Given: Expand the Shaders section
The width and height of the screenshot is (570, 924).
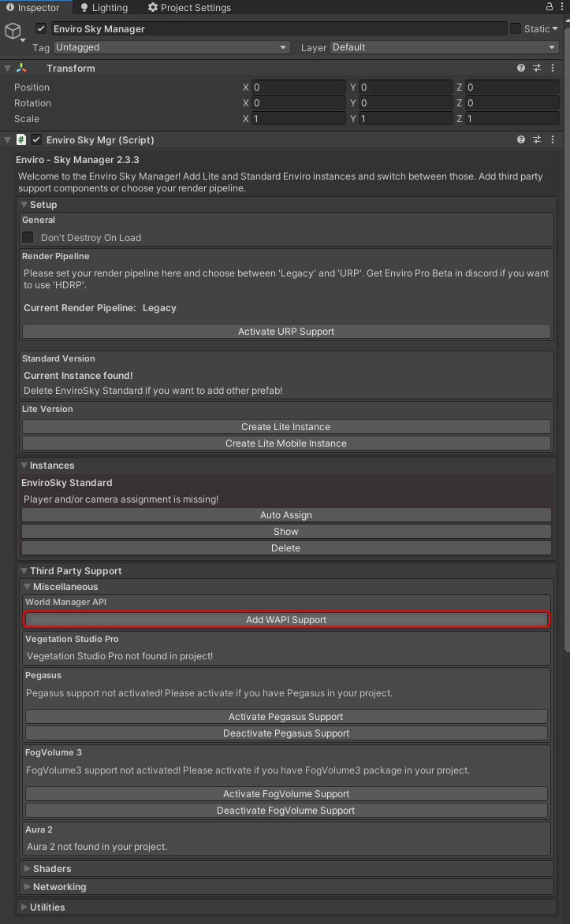Looking at the screenshot, I should 51,869.
